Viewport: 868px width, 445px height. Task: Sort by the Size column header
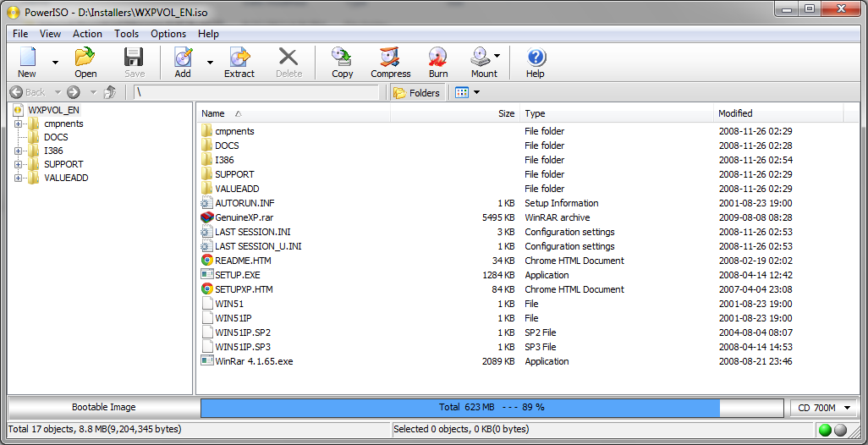(x=456, y=113)
